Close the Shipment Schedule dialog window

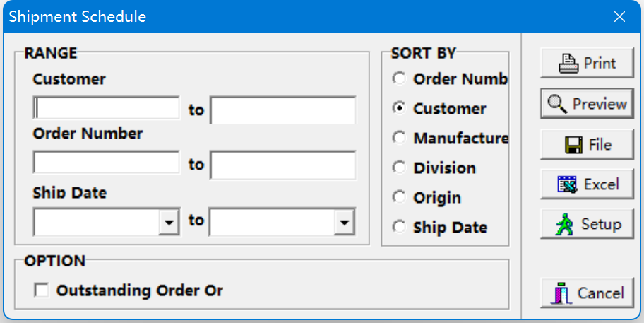click(619, 17)
